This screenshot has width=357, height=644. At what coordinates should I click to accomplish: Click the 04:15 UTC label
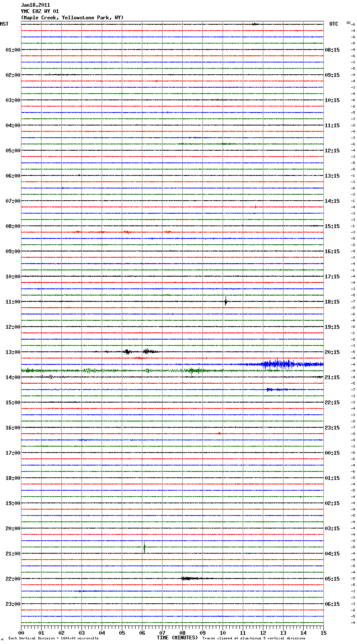[332, 554]
